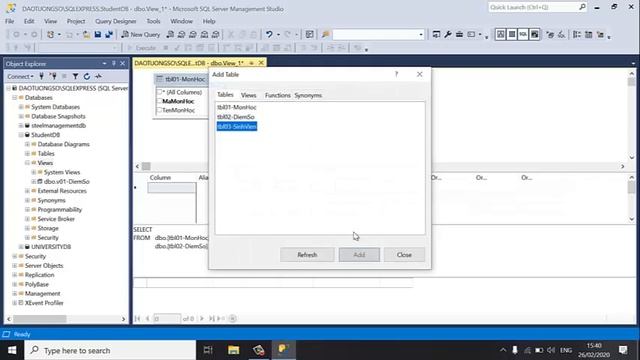The image size is (640, 360).
Task: Open the Edit menu
Action: 29,21
